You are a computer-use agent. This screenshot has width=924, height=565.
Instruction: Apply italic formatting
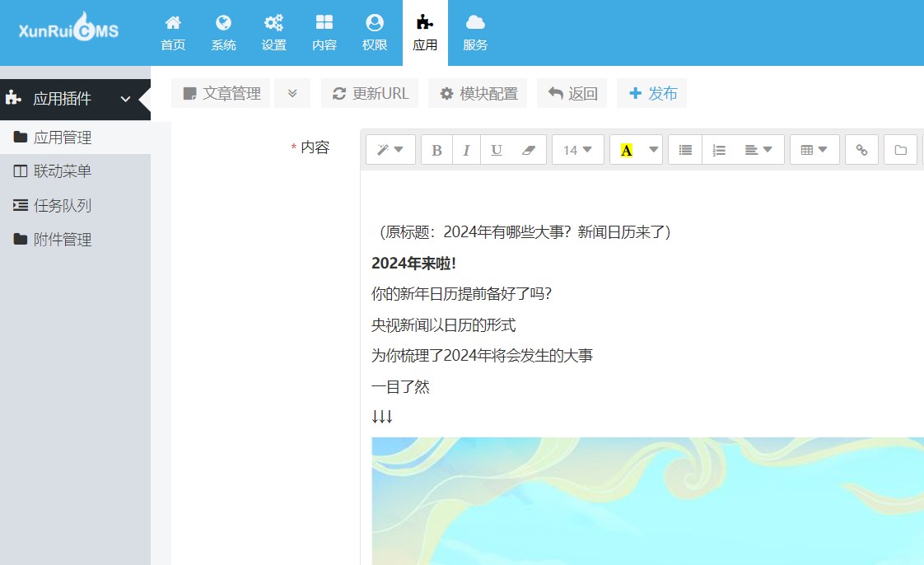(466, 149)
